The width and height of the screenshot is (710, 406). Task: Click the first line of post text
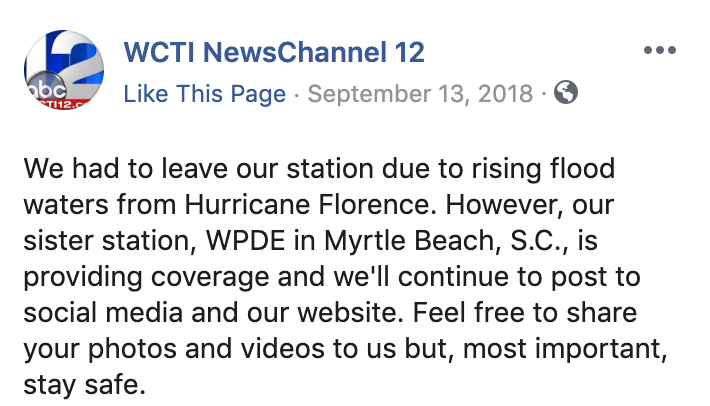coord(319,169)
